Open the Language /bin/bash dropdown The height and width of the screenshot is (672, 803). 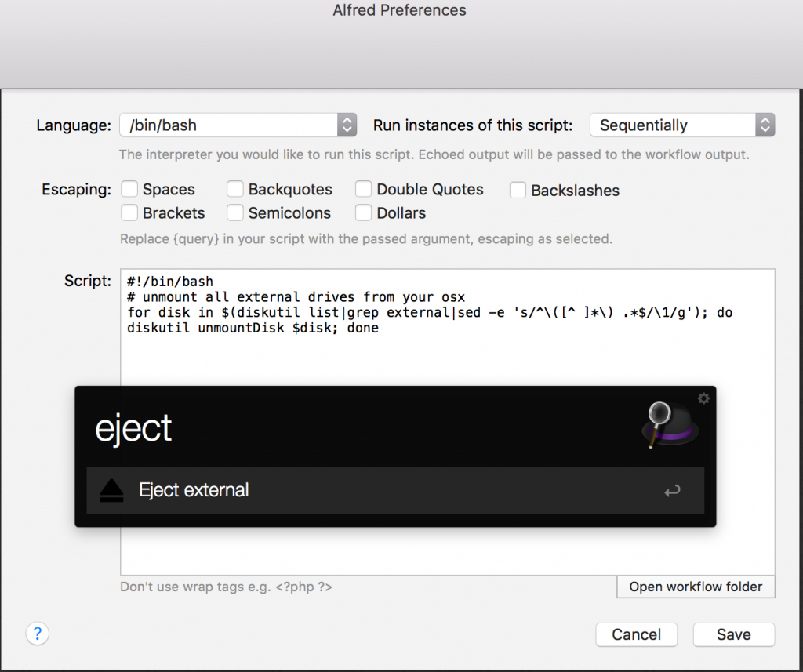[x=238, y=125]
